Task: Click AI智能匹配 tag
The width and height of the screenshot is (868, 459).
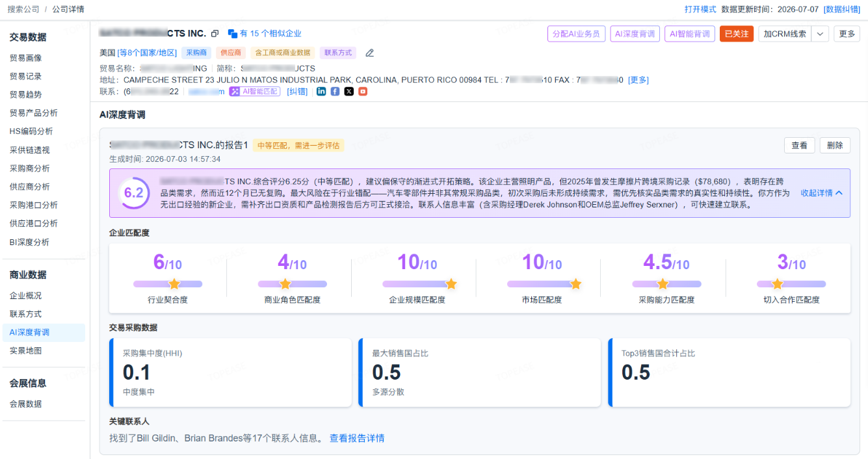Action: [256, 92]
